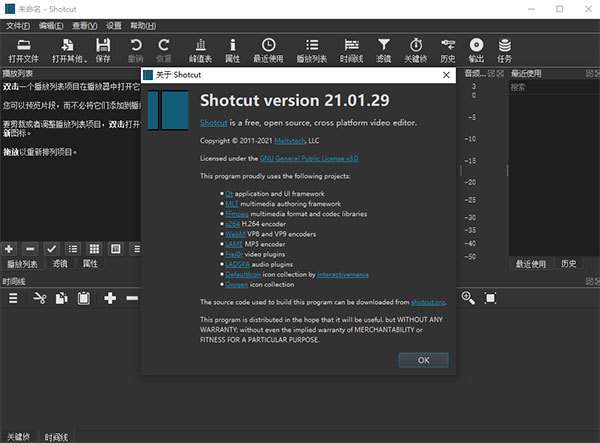Open the FFmpeg link in the project list

(x=237, y=214)
